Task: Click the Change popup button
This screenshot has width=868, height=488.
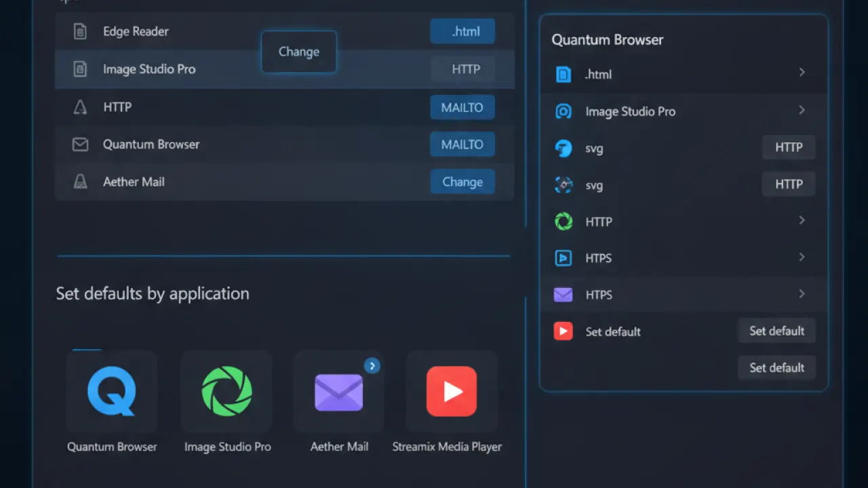Action: pyautogui.click(x=299, y=52)
